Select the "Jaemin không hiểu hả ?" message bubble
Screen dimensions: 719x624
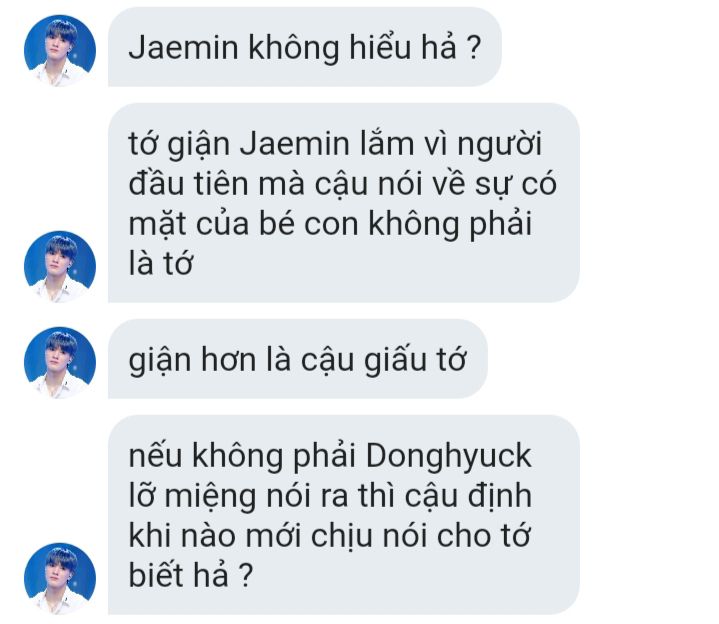tap(305, 47)
